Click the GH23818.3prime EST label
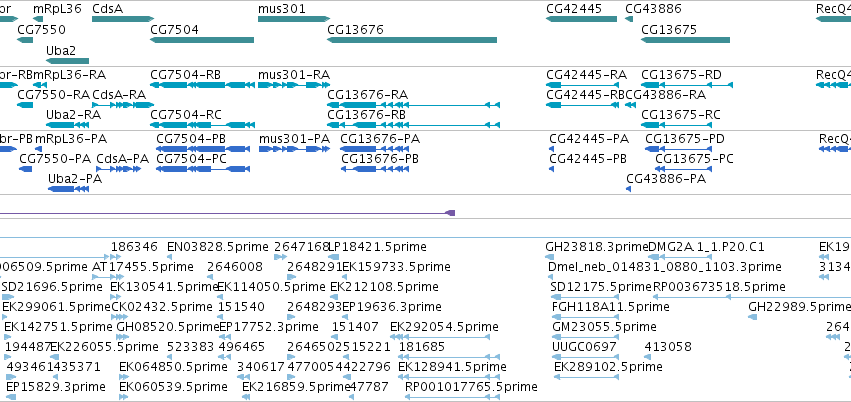Viewport: 851px width, 402px height. click(598, 247)
